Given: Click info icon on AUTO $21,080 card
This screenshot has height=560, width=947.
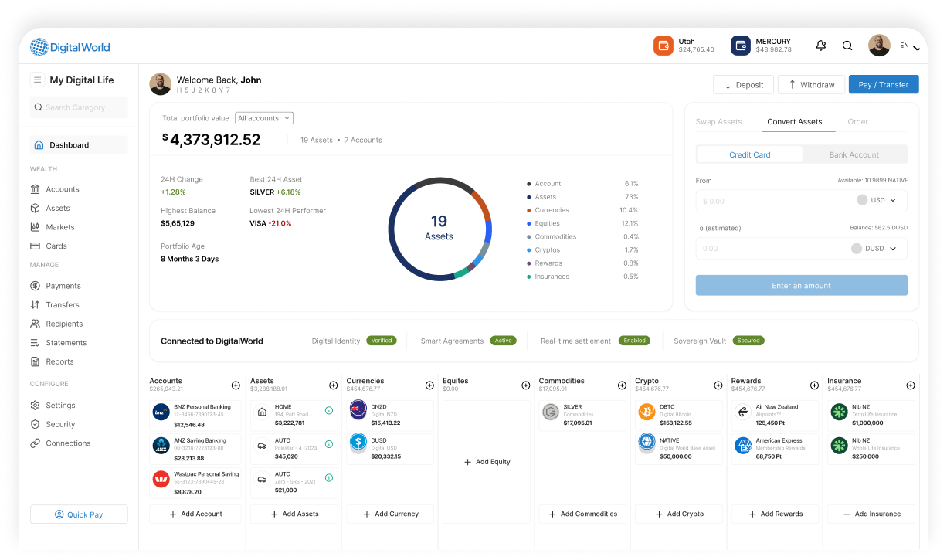Looking at the screenshot, I should [x=329, y=478].
